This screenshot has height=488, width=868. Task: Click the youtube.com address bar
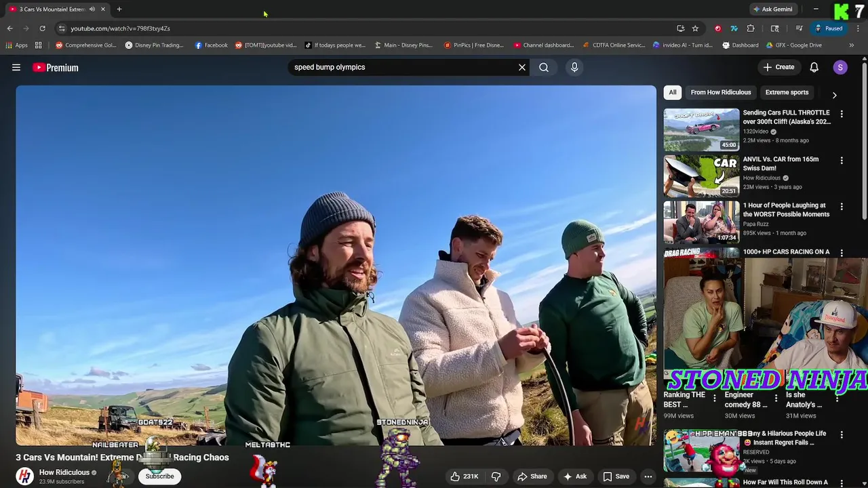[366, 28]
